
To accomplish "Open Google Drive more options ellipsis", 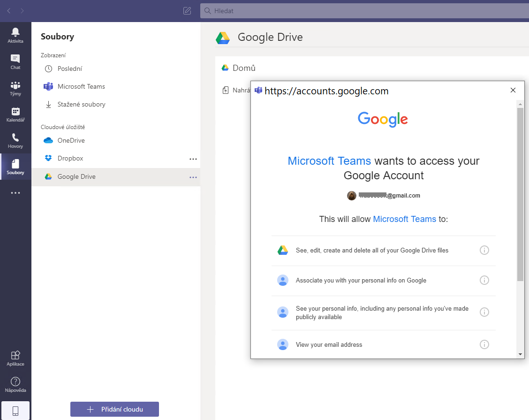I will click(193, 177).
